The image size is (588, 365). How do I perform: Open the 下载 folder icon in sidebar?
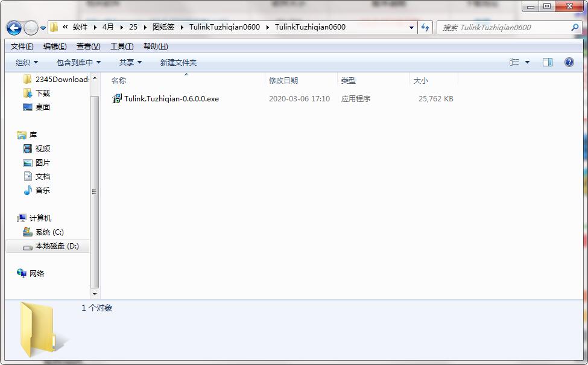[27, 93]
